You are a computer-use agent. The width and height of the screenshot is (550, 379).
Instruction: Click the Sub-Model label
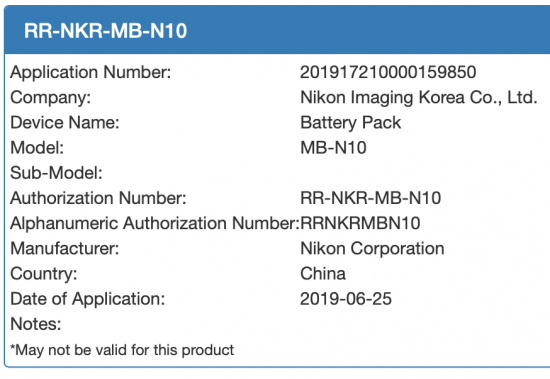pos(56,173)
